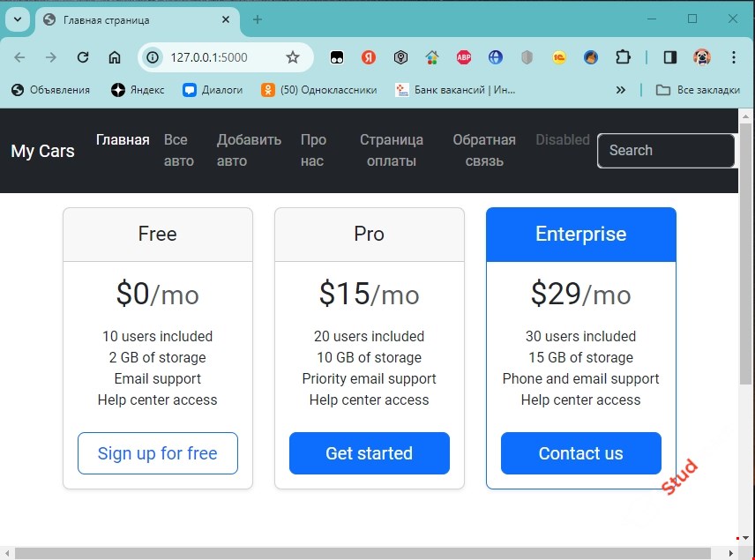Bookmark this page with the star icon
This screenshot has height=560, width=755.
point(292,57)
